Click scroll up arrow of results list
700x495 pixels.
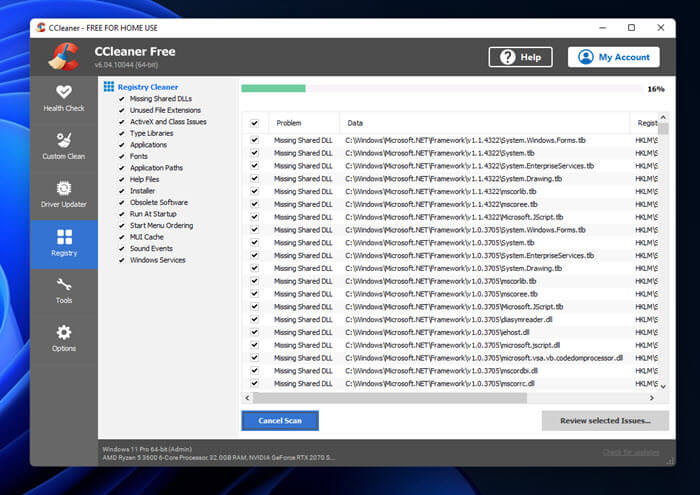tap(663, 117)
